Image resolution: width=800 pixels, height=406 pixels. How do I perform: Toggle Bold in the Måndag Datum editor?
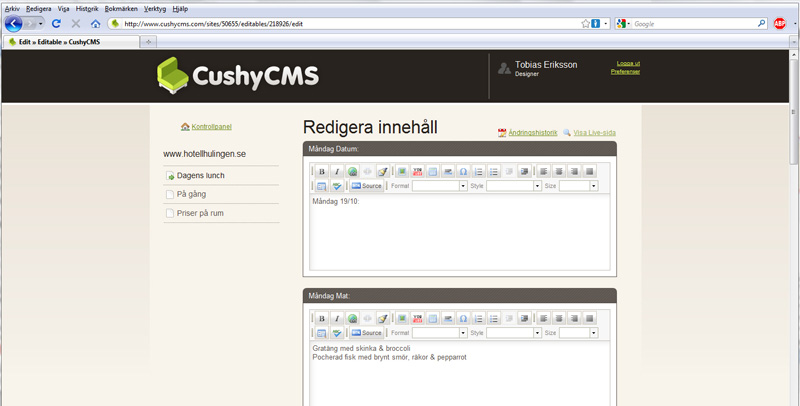click(x=321, y=171)
